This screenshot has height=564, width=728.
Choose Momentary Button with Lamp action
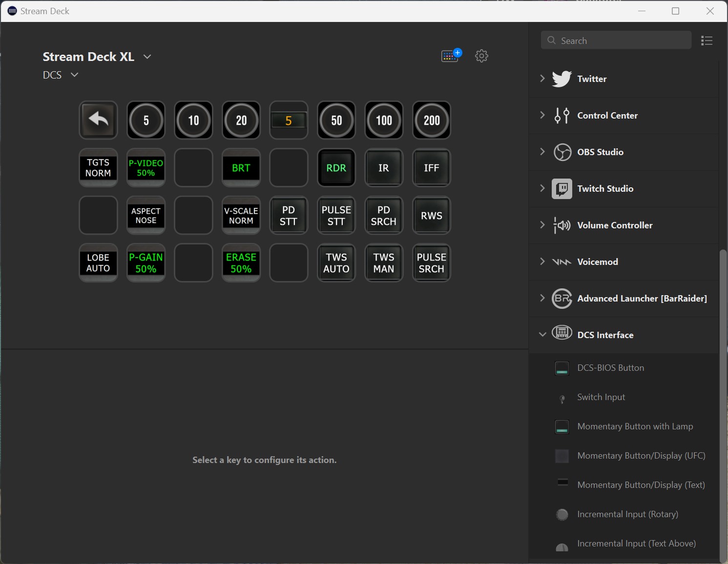[624, 426]
